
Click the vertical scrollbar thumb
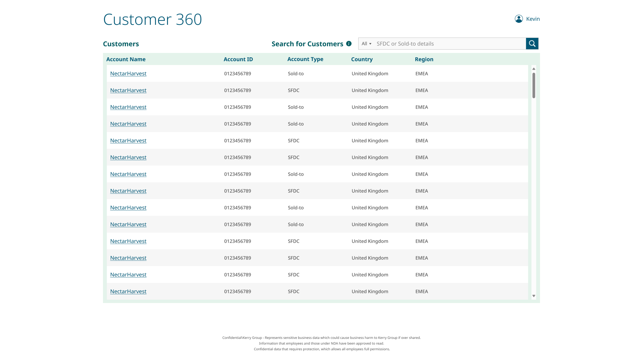pos(534,85)
